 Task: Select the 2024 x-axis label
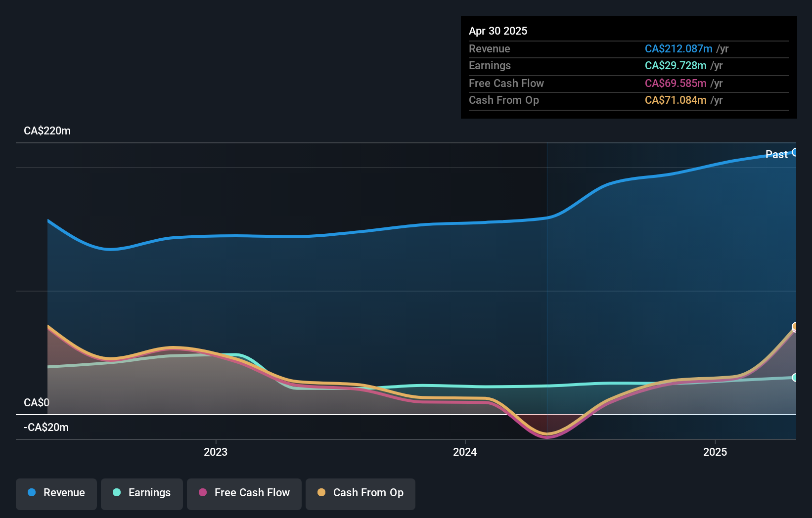point(465,452)
